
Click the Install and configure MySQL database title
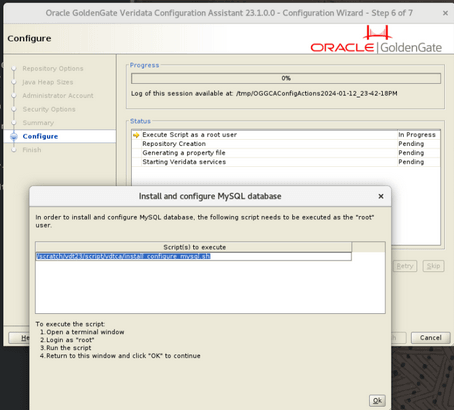210,196
